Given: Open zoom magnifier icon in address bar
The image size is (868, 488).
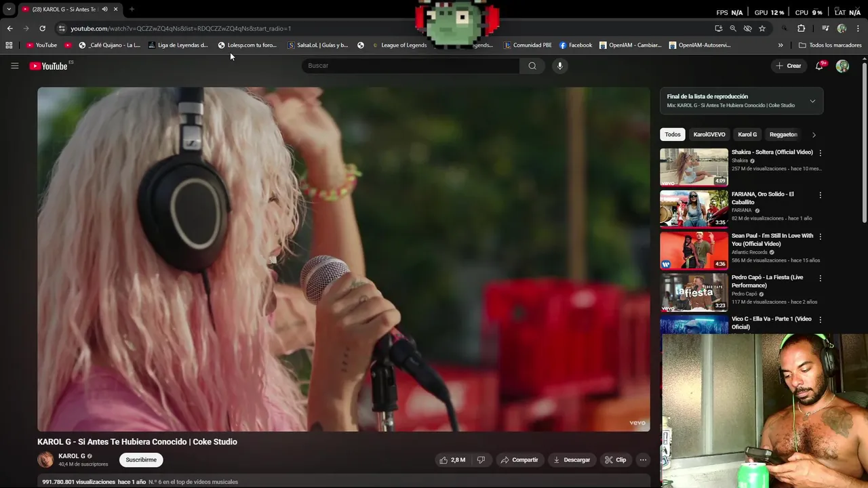Looking at the screenshot, I should click(x=733, y=28).
